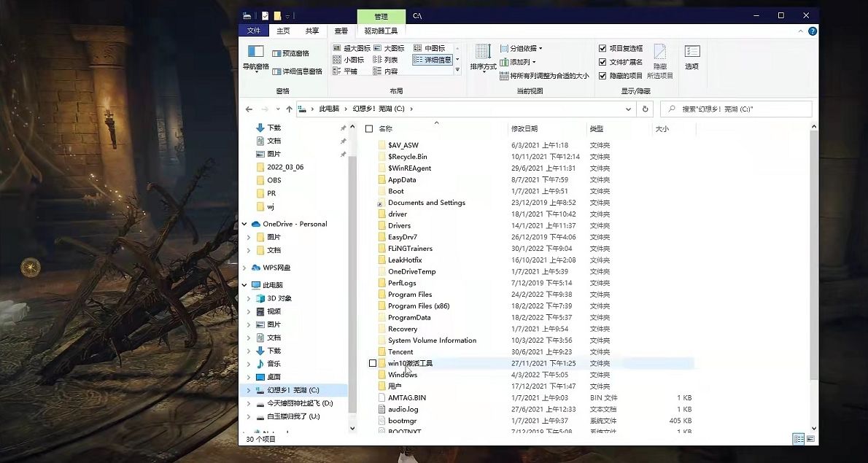This screenshot has width=868, height=463.
Task: Click the refresh button beside address bar
Action: (x=644, y=109)
